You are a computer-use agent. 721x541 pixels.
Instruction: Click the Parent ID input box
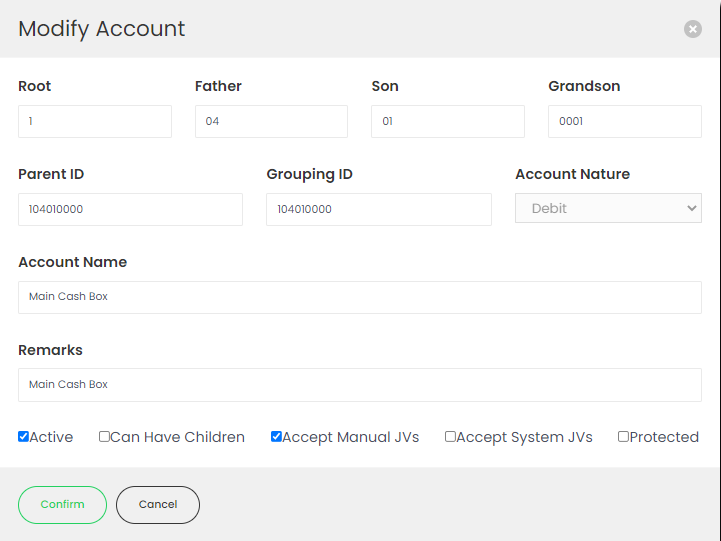pos(130,209)
